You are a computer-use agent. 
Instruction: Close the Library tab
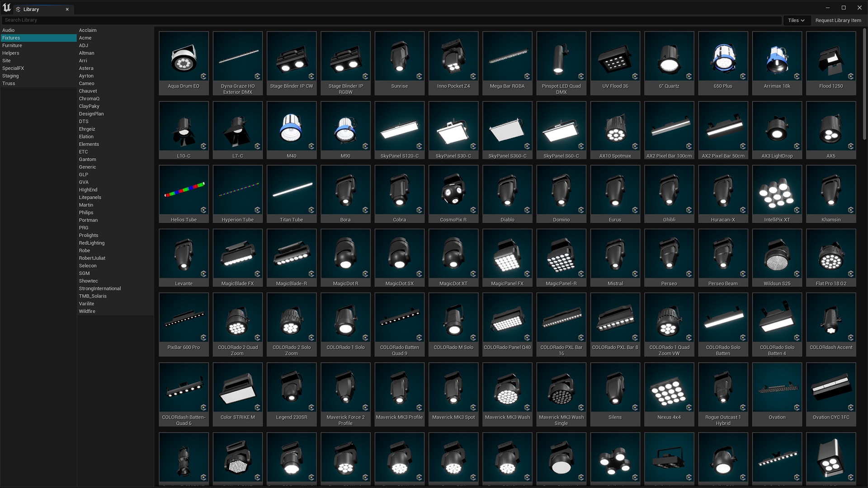pos(67,9)
